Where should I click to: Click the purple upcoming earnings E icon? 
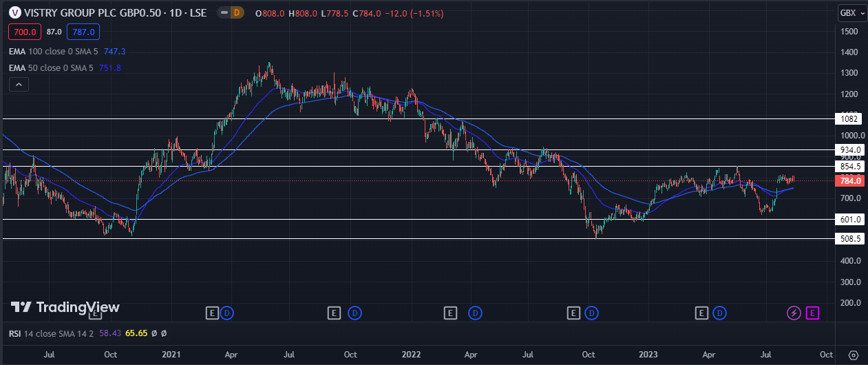[x=812, y=313]
